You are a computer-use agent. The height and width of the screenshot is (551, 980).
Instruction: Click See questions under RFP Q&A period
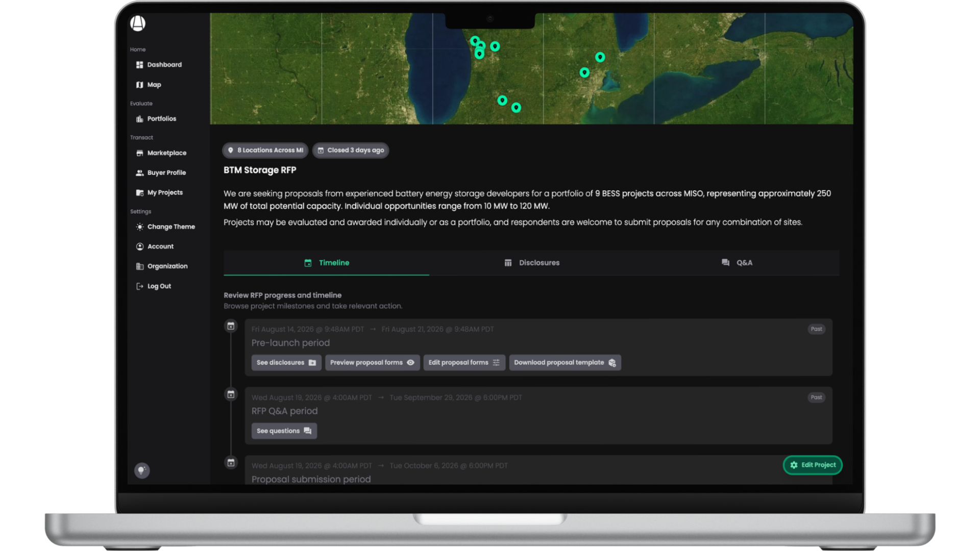pos(284,431)
